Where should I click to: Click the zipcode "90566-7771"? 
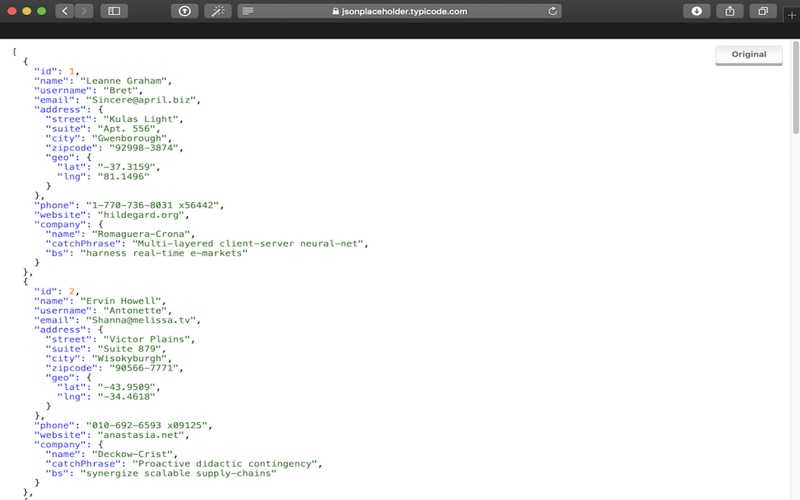(x=144, y=368)
